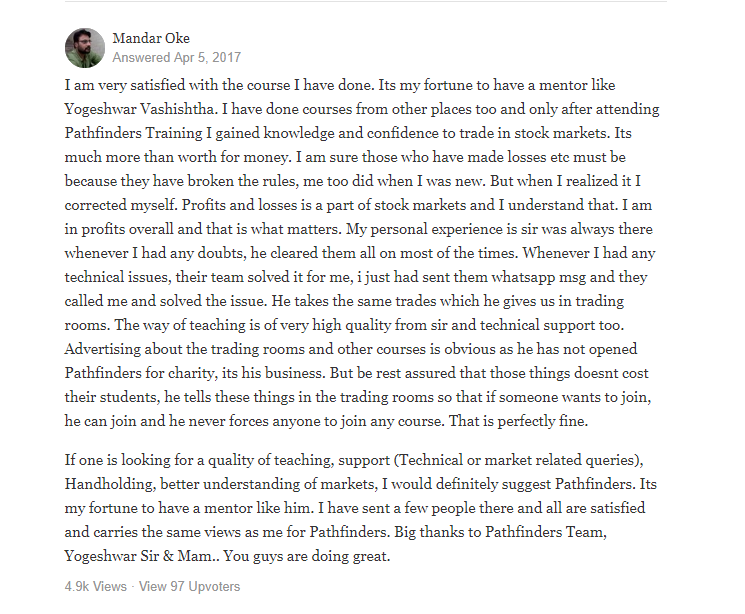Click the words worth for money

pyautogui.click(x=233, y=157)
